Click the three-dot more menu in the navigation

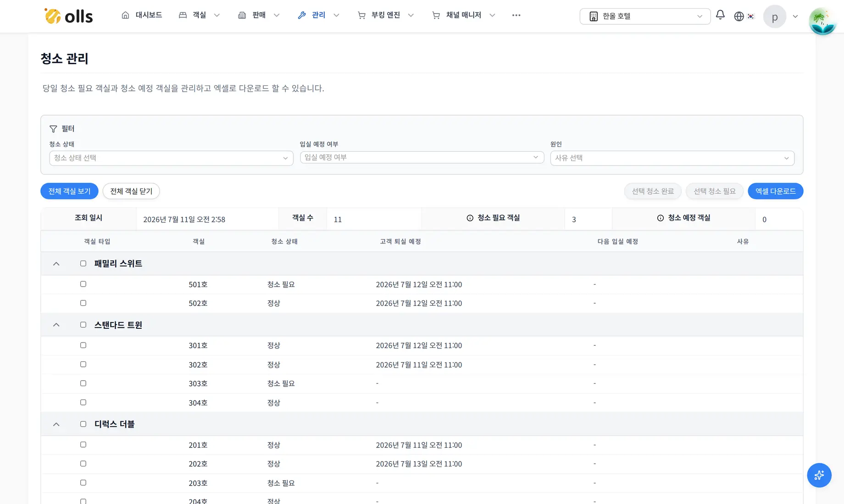[x=516, y=15]
